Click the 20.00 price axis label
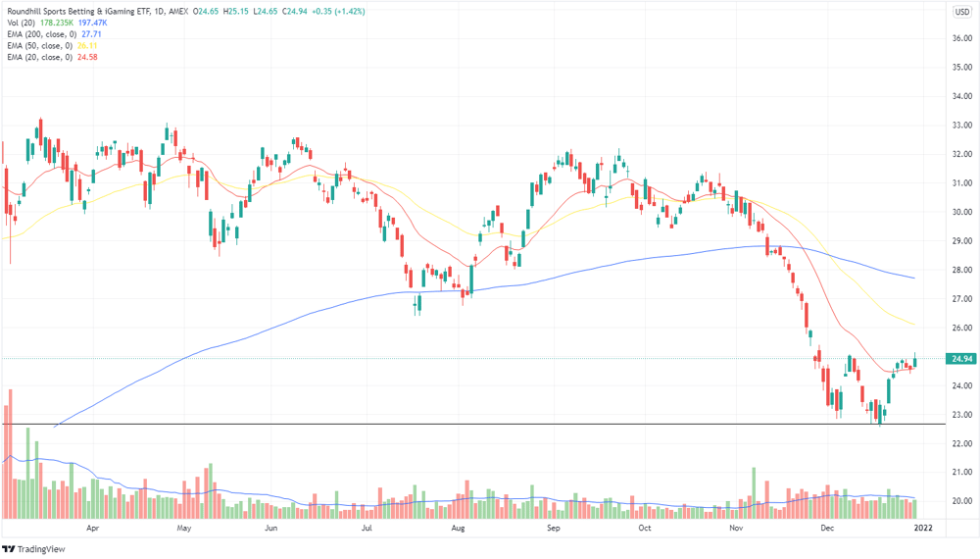Screen dimensions: 980x559 (x=962, y=501)
